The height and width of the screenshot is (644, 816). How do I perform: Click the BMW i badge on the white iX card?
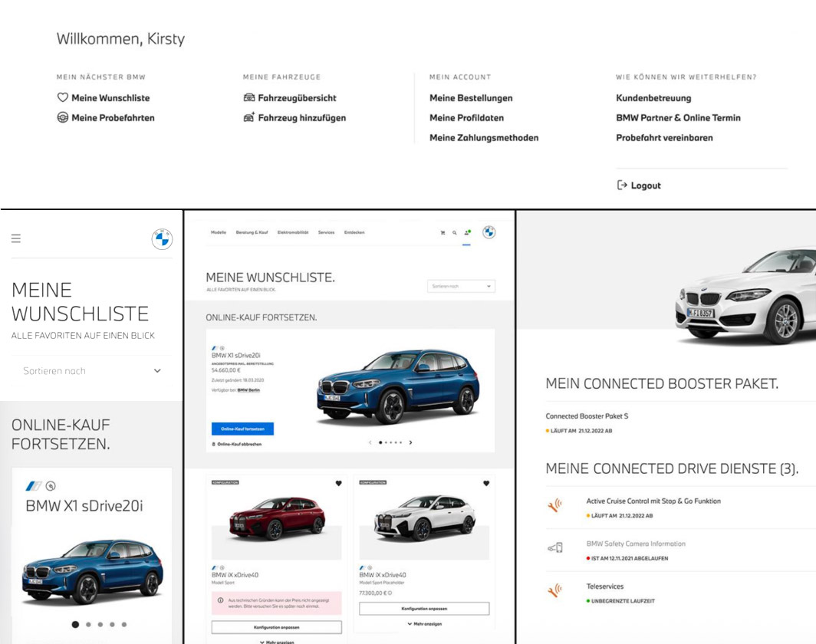click(362, 567)
